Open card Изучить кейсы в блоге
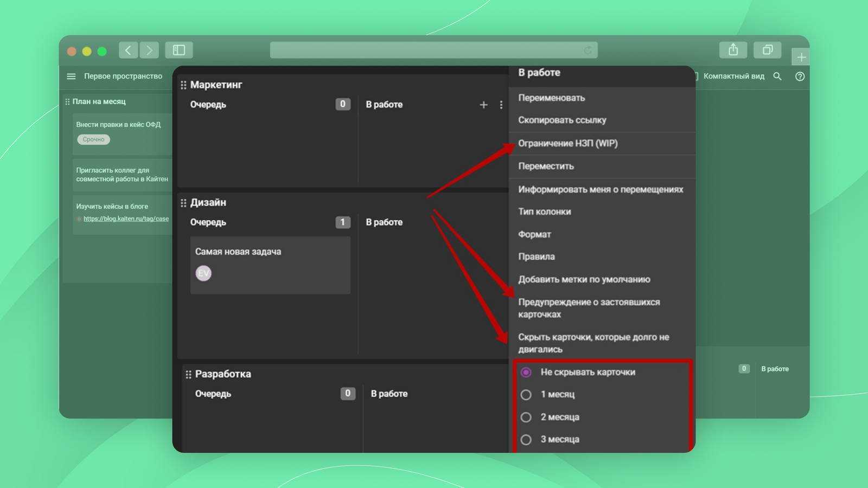Viewport: 868px width, 488px height. tap(122, 214)
